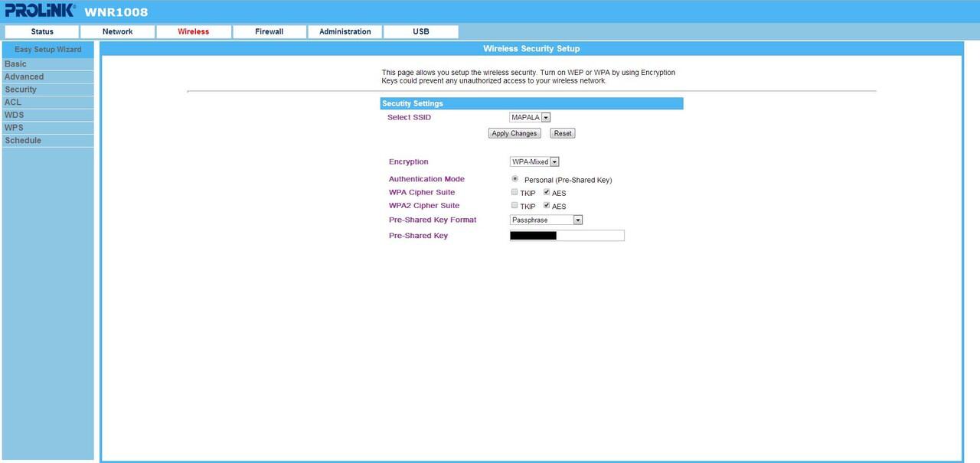Image resolution: width=980 pixels, height=463 pixels.
Task: Open WPS settings from sidebar
Action: coord(14,128)
